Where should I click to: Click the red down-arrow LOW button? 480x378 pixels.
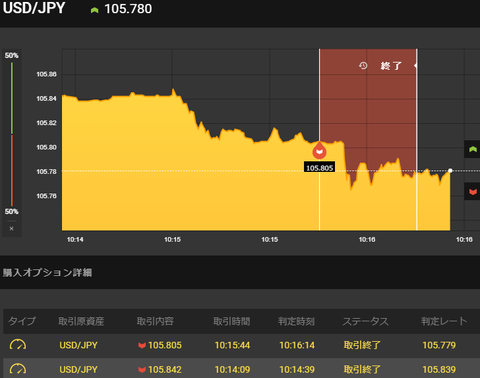tap(472, 191)
